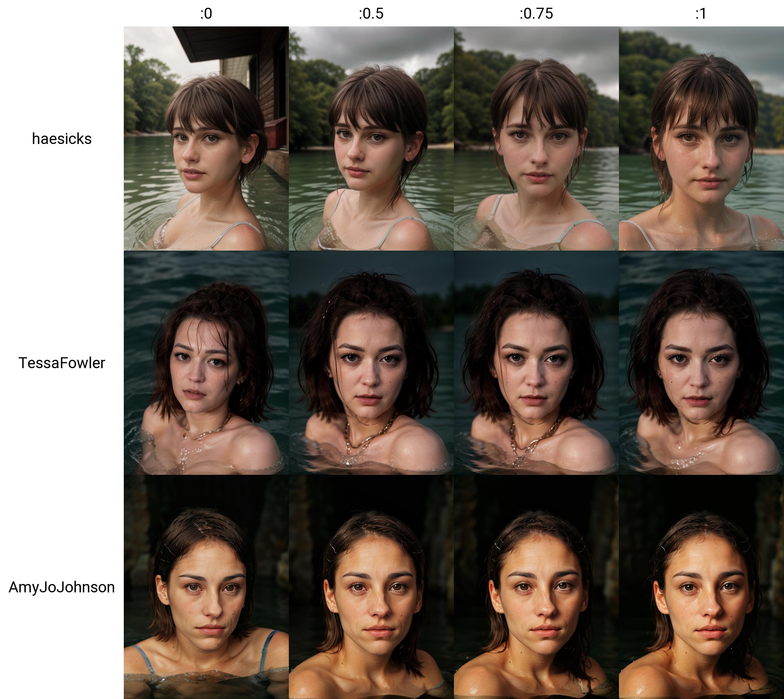Select the AmyJoJohnson image at weight :0.75

coord(536,587)
